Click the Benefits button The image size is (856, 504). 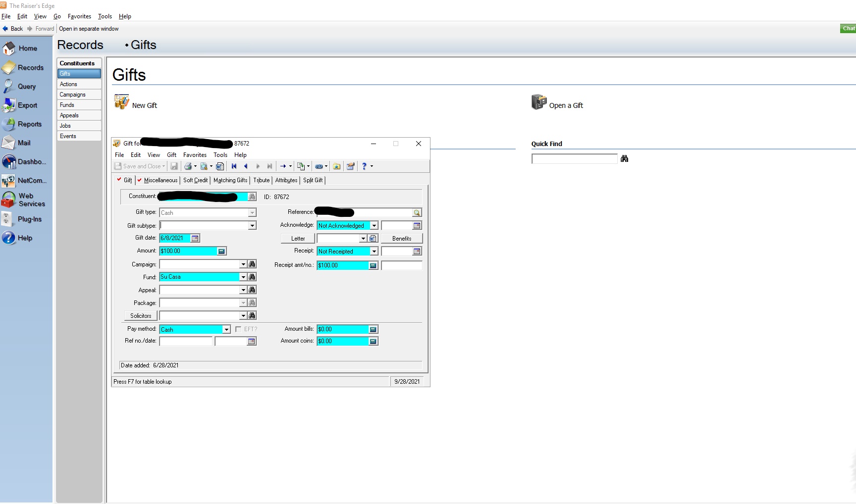(402, 239)
